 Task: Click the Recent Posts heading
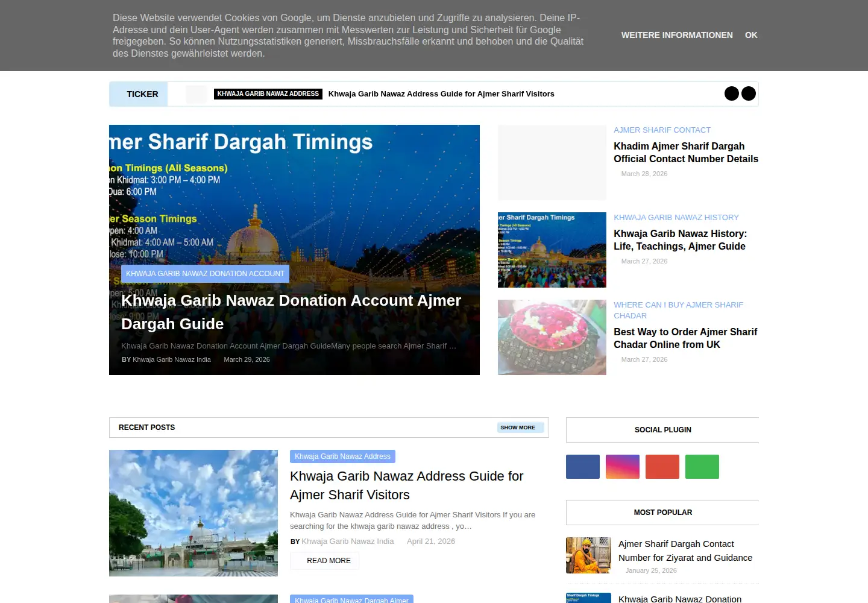(x=146, y=428)
